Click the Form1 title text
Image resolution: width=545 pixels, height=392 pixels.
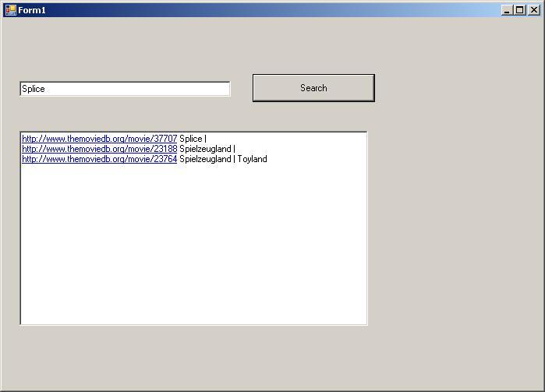tap(32, 10)
